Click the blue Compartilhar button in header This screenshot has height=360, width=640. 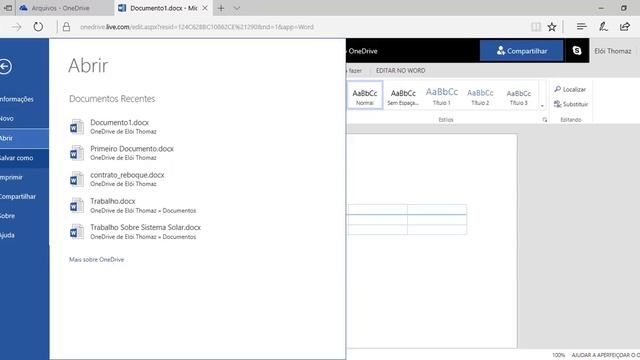click(x=521, y=51)
